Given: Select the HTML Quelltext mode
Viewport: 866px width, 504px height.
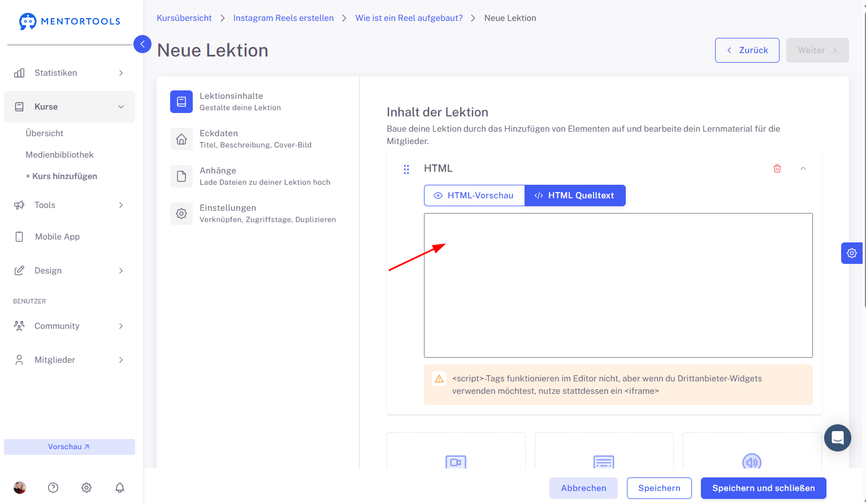Looking at the screenshot, I should [575, 195].
